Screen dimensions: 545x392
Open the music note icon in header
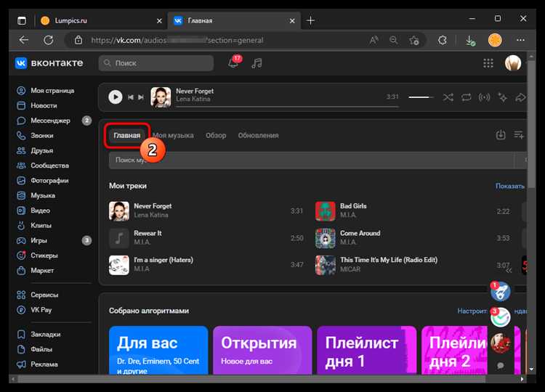[257, 63]
